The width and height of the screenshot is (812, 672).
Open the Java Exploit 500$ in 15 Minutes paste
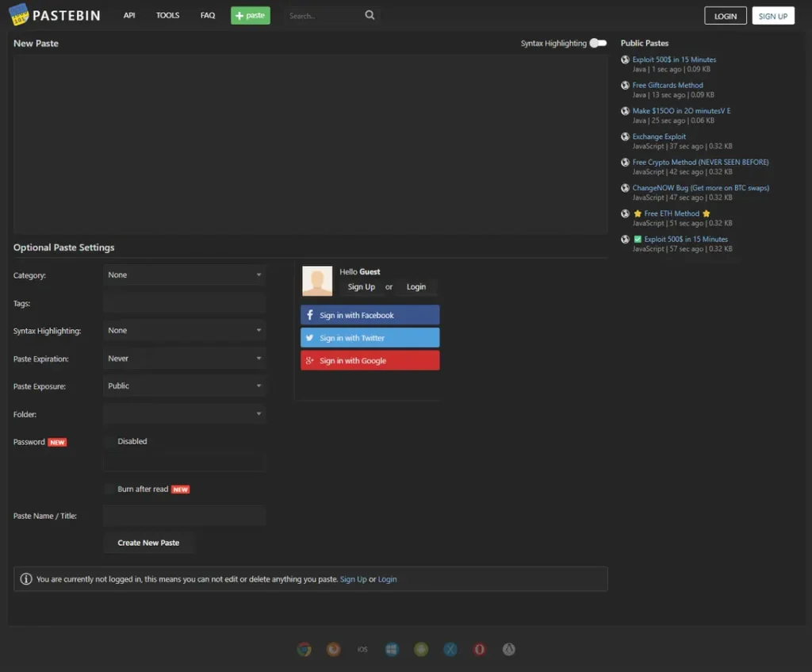[x=674, y=60]
